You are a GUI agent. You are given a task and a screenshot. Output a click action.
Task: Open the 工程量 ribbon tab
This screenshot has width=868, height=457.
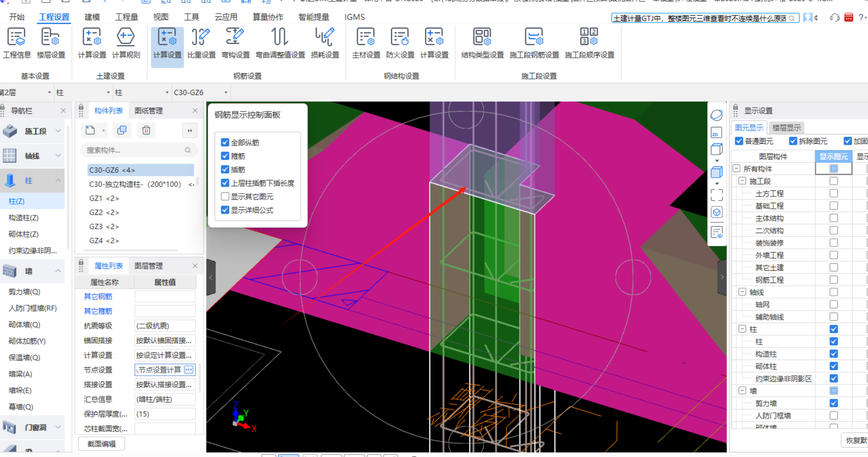tap(127, 17)
